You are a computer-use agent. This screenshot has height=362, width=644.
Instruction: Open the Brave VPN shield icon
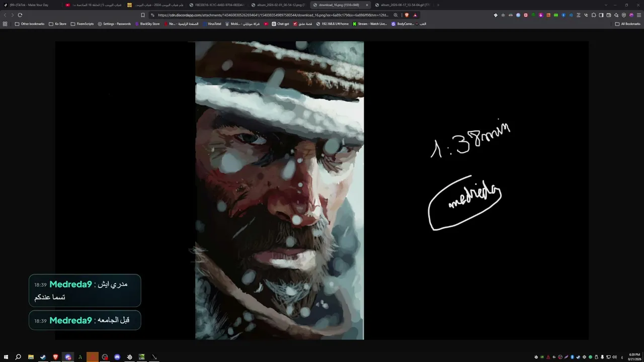(624, 15)
